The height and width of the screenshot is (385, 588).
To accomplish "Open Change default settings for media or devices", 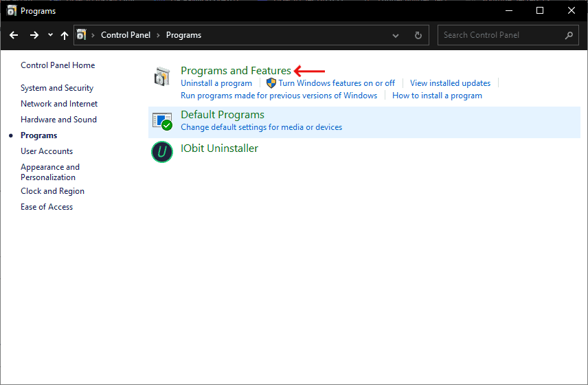I will [262, 127].
